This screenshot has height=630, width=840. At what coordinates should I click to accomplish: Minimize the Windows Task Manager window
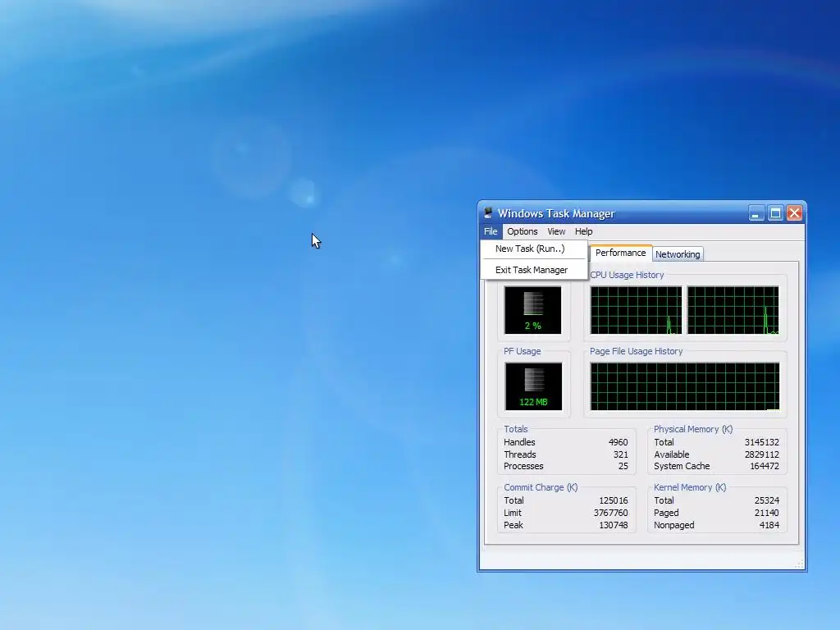click(756, 213)
